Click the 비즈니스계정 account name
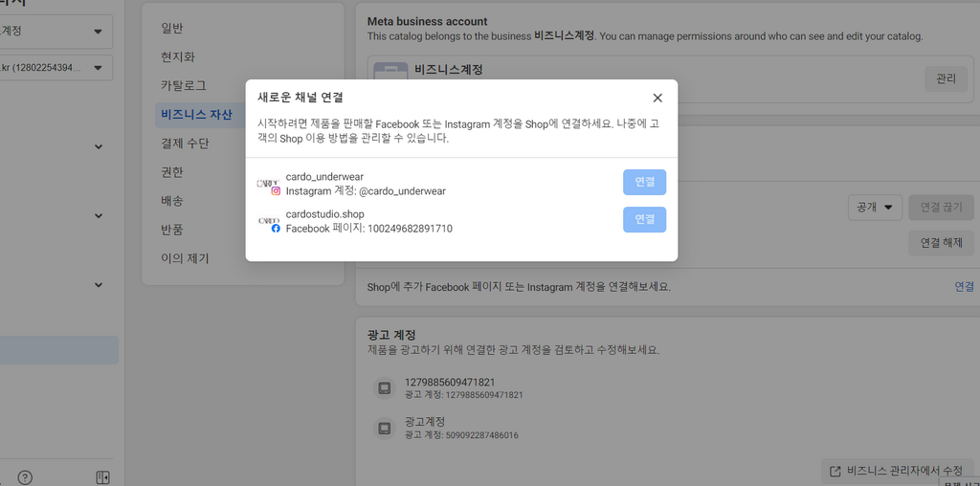The height and width of the screenshot is (486, 980). tap(449, 69)
